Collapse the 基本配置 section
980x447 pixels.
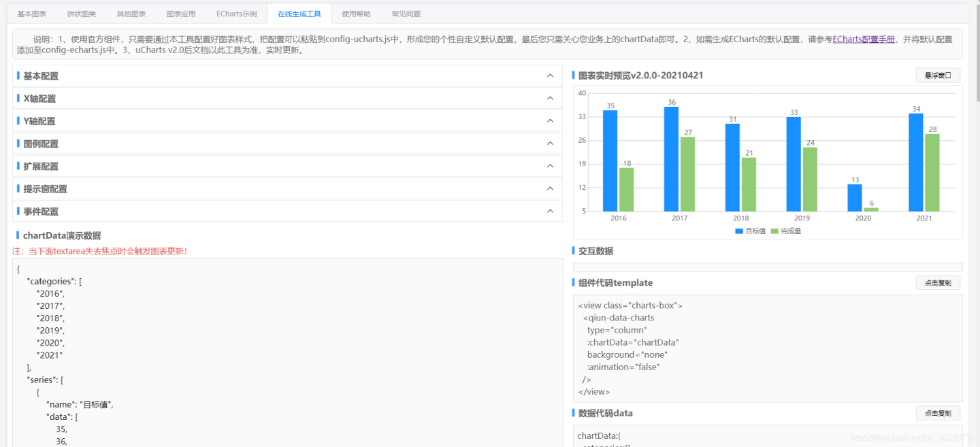tap(550, 76)
